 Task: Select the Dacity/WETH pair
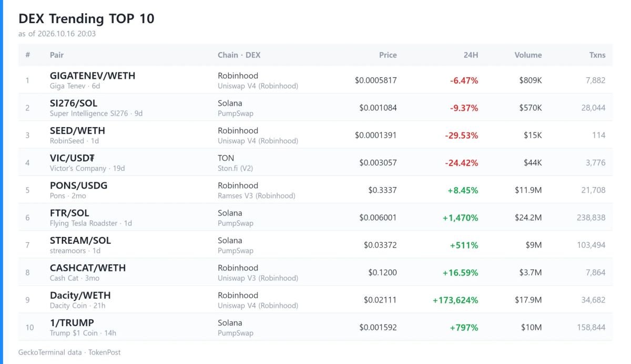point(80,295)
